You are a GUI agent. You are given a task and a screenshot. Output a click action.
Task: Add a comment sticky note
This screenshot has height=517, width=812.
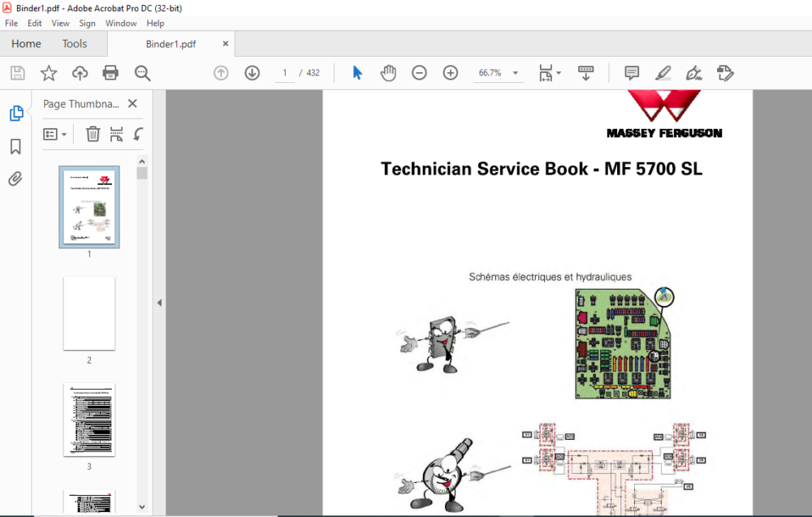pos(632,73)
